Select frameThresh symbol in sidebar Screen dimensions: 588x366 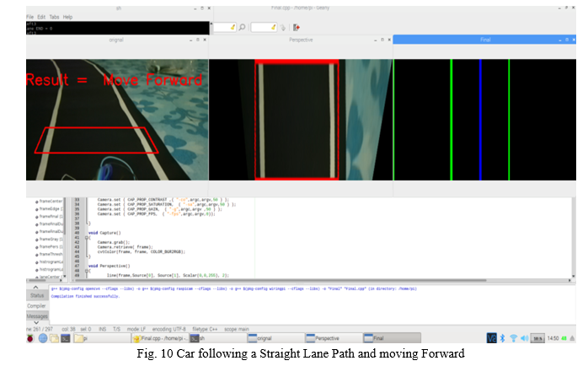pos(51,254)
